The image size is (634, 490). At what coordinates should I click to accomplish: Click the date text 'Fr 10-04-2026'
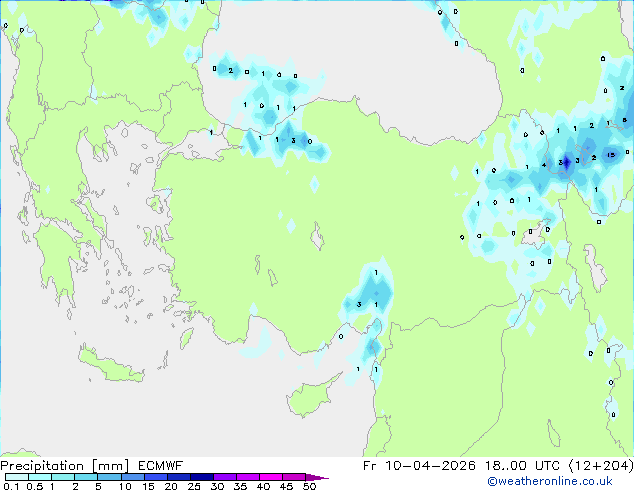[x=419, y=466]
